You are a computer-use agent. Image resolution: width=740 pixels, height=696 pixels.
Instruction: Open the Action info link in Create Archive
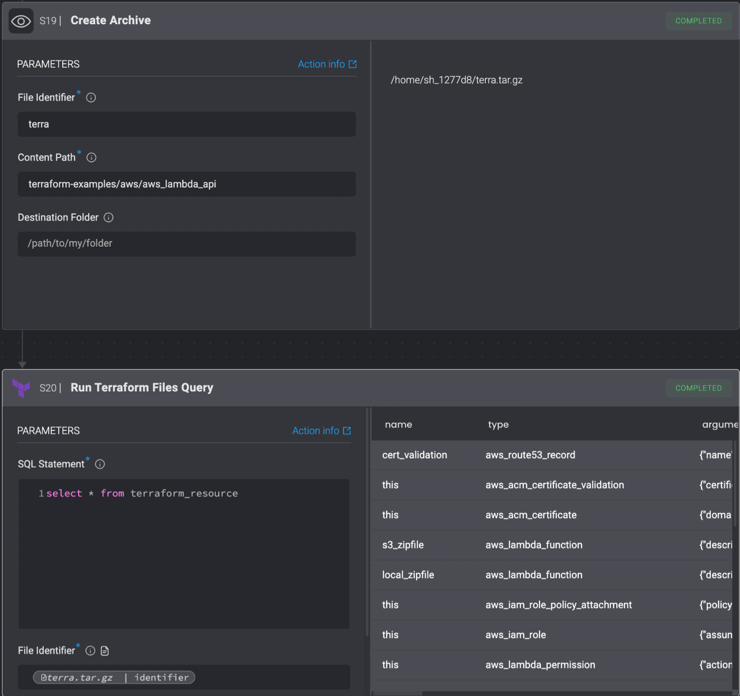pos(321,64)
